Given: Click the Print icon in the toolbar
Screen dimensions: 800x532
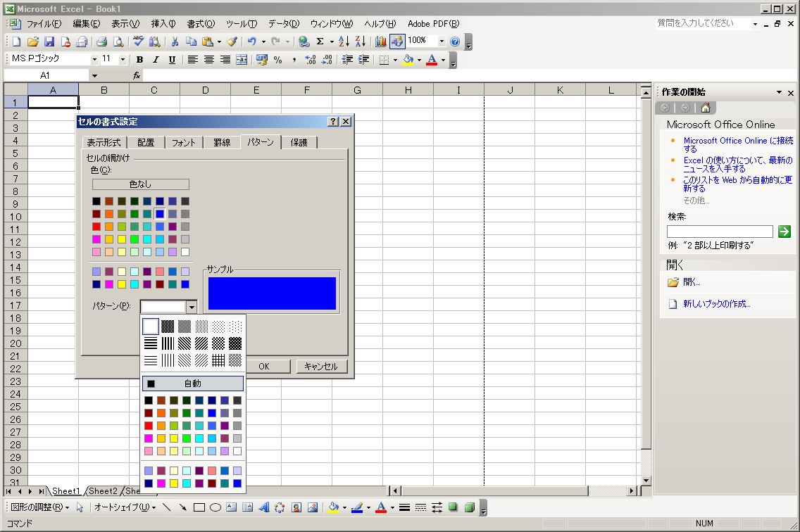Looking at the screenshot, I should tap(101, 42).
